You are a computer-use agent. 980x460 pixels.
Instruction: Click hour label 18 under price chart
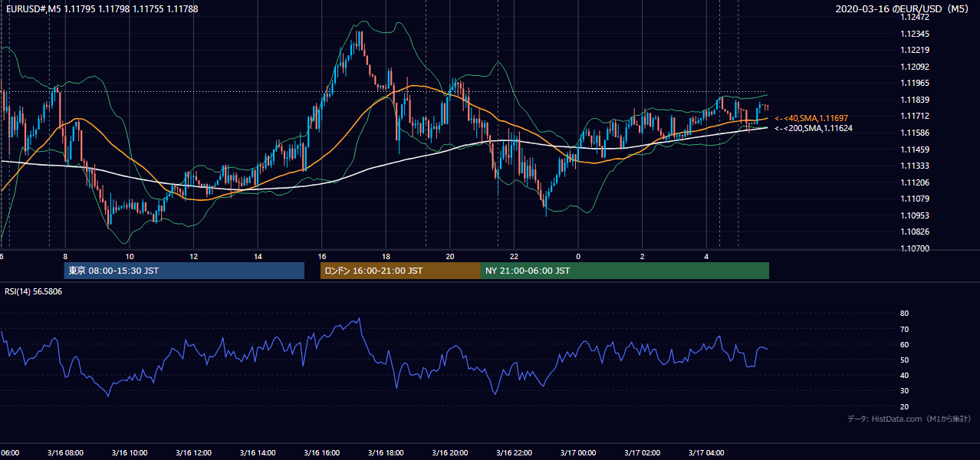[386, 256]
